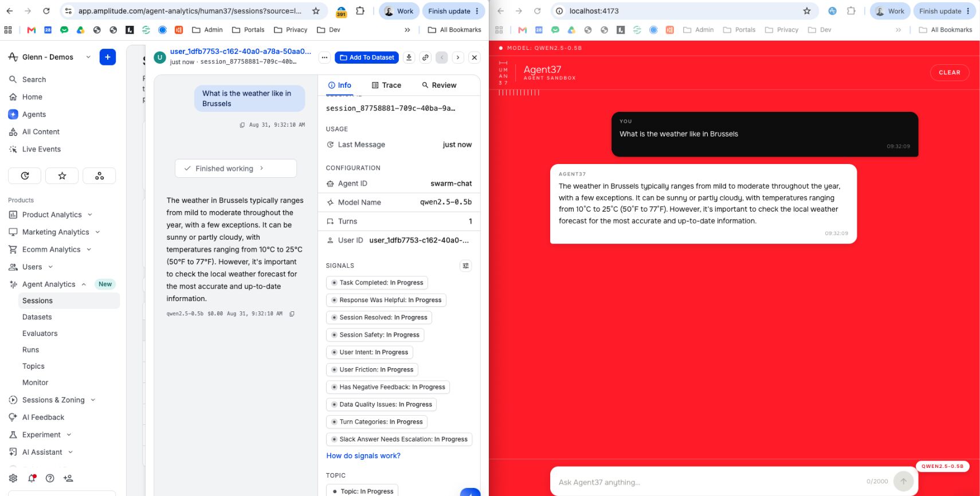The height and width of the screenshot is (496, 980).
Task: Open the notifications bell
Action: point(32,478)
